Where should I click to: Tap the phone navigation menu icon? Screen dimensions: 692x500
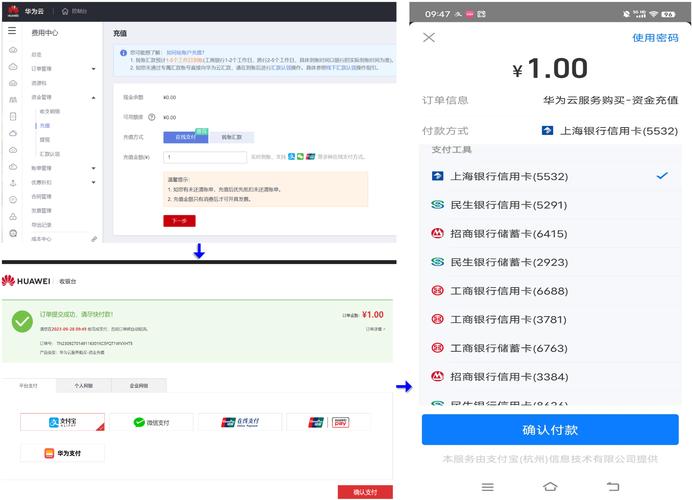coord(488,487)
